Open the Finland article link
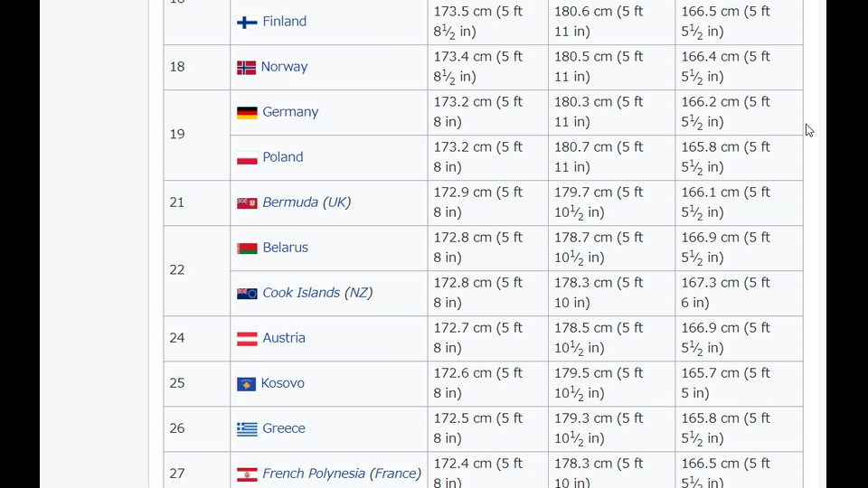This screenshot has width=868, height=488. (284, 22)
